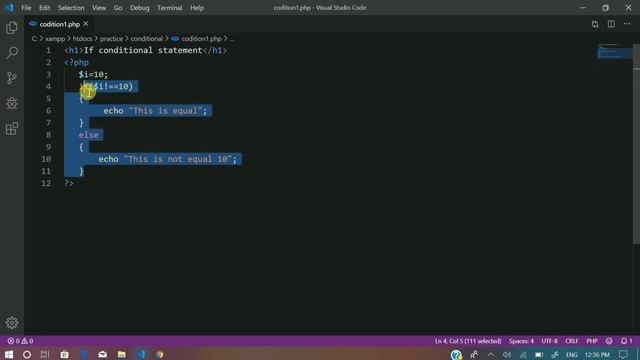The image size is (640, 360).
Task: Open the notifications bell in status bar
Action: (627, 341)
